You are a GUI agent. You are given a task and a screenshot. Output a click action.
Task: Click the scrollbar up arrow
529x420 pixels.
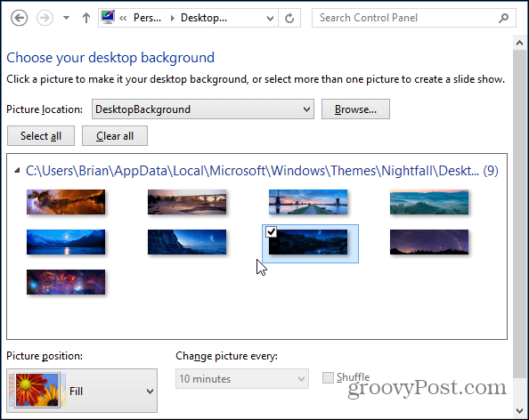[520, 43]
